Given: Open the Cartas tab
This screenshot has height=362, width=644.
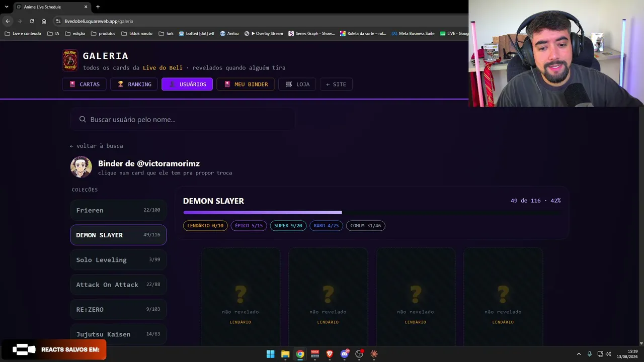Looking at the screenshot, I should click(x=84, y=84).
